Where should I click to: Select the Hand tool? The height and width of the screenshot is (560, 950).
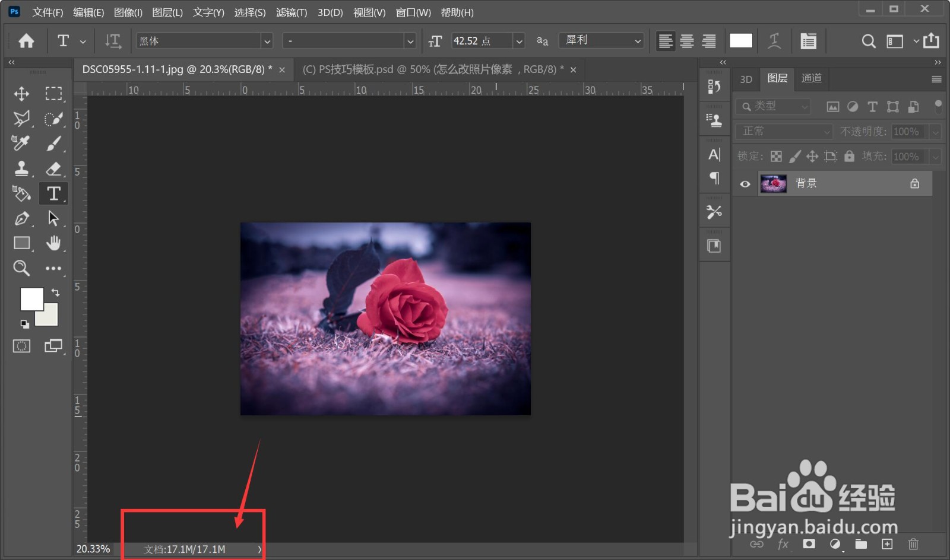point(53,243)
